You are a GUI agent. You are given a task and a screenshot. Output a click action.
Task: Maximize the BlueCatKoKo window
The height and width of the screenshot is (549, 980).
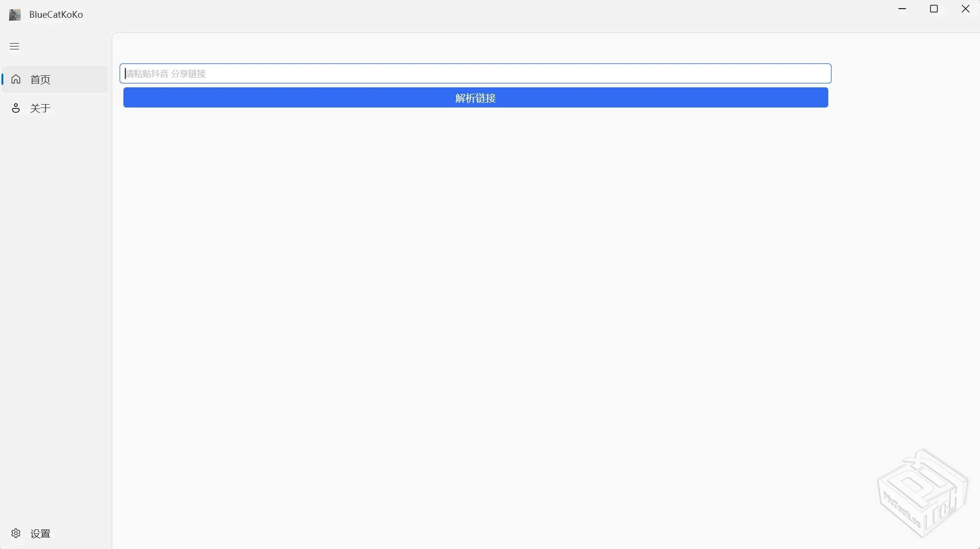[934, 9]
